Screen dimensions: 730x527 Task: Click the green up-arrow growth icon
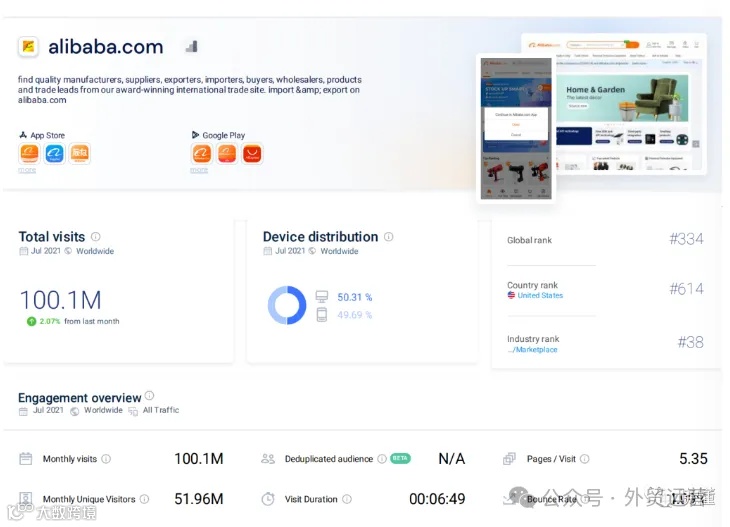coord(31,321)
